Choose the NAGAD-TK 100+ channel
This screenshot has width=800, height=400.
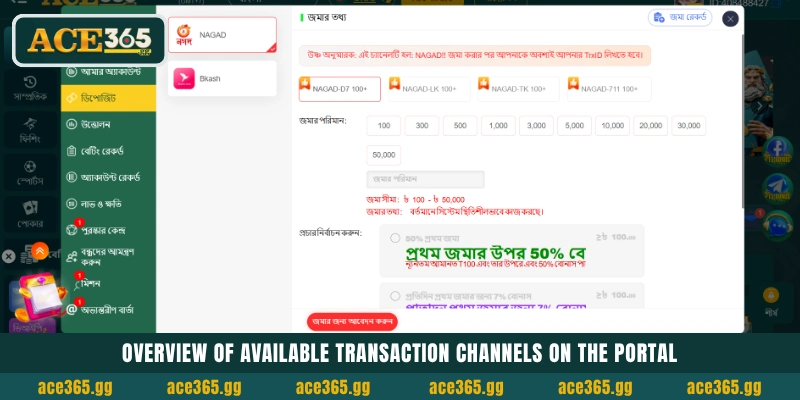(518, 89)
